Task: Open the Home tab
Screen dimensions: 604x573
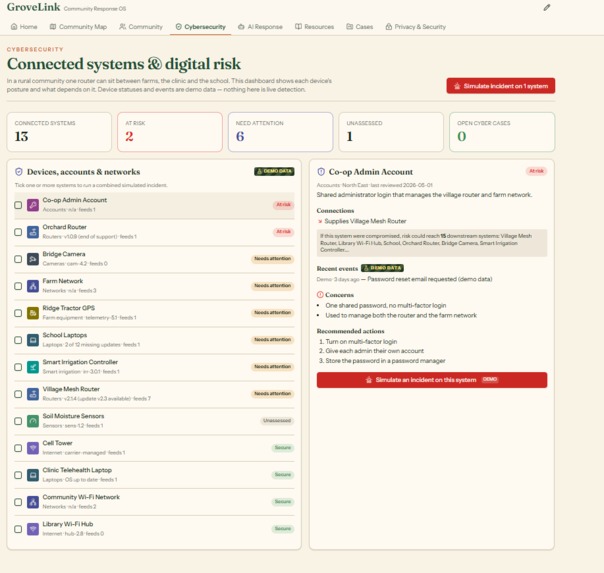Action: (x=24, y=27)
